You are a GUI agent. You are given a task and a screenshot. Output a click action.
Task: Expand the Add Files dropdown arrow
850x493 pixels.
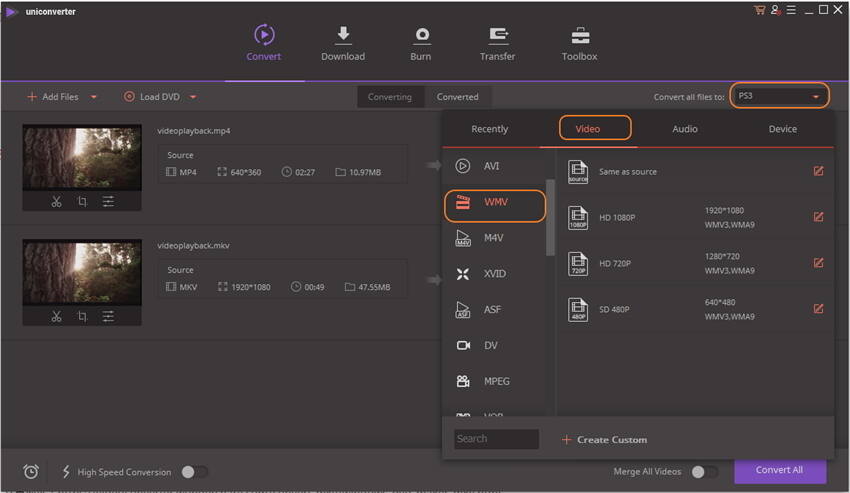[93, 97]
